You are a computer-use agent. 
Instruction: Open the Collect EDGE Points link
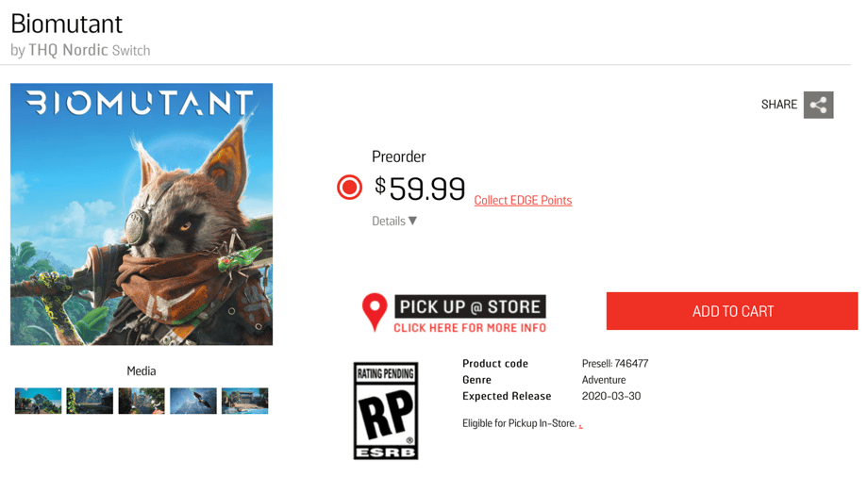(523, 200)
